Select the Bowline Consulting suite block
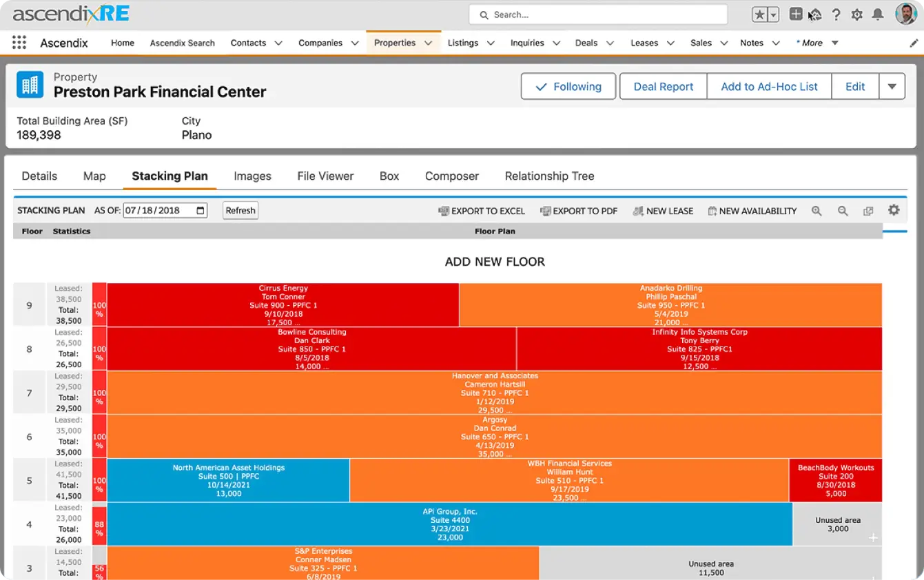Screen dimensions: 924x580 coord(311,349)
